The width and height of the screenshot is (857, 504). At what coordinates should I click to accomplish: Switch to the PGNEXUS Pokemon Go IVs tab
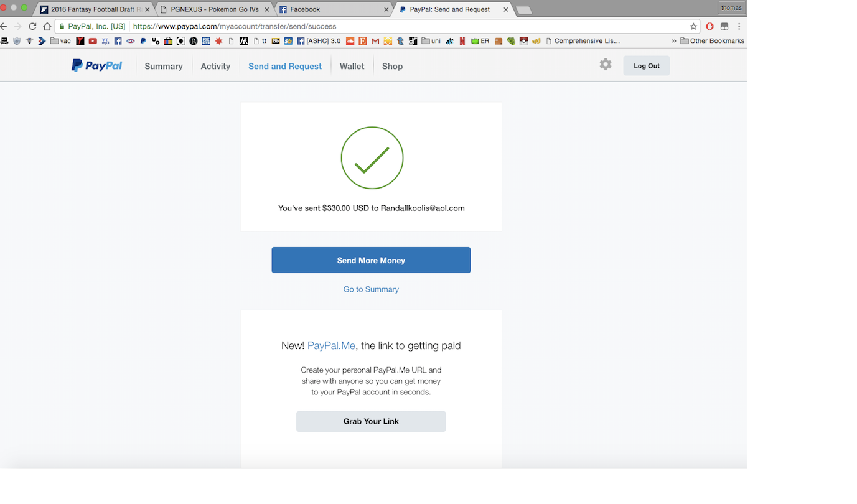click(x=215, y=9)
